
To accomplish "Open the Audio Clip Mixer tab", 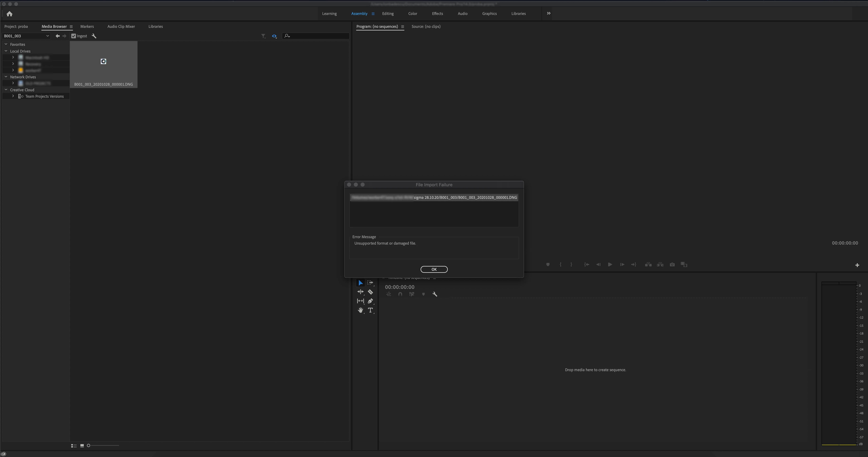I will point(121,27).
